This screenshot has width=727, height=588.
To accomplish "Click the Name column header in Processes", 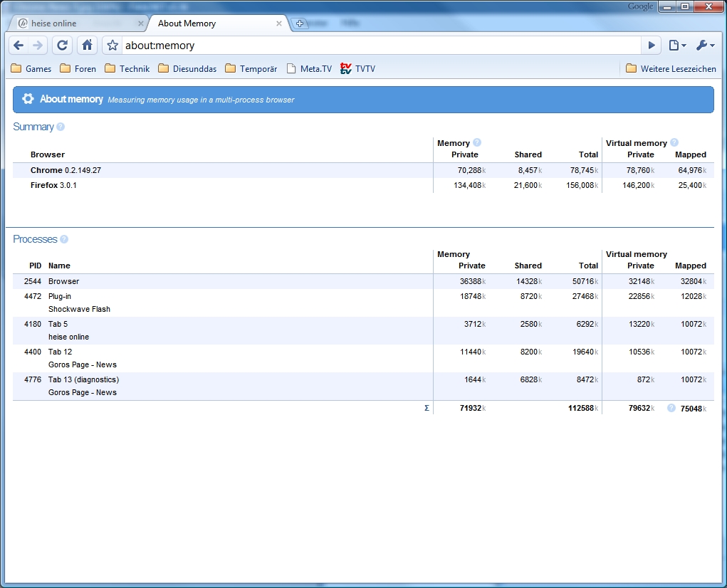I will (59, 266).
